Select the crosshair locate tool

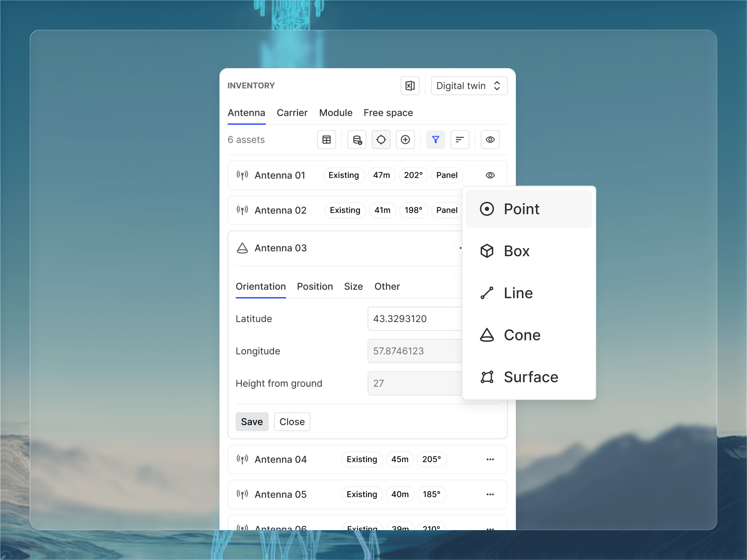point(381,139)
